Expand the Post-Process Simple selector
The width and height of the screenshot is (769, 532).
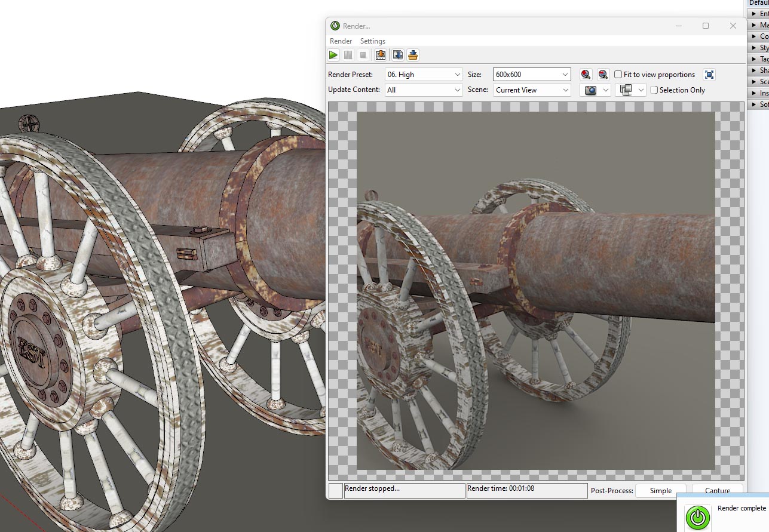click(x=660, y=491)
